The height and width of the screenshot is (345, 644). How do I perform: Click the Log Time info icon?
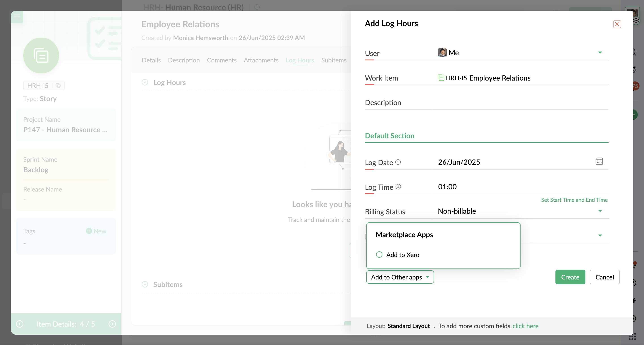coord(398,187)
